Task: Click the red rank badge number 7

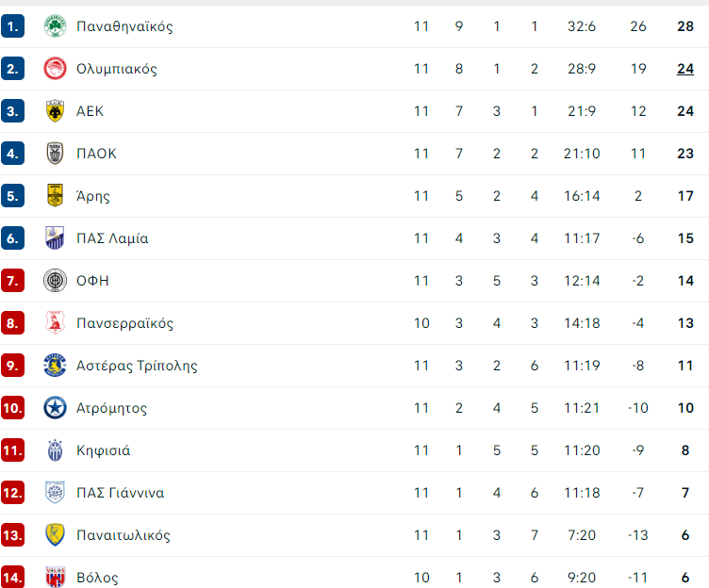Action: (12, 281)
